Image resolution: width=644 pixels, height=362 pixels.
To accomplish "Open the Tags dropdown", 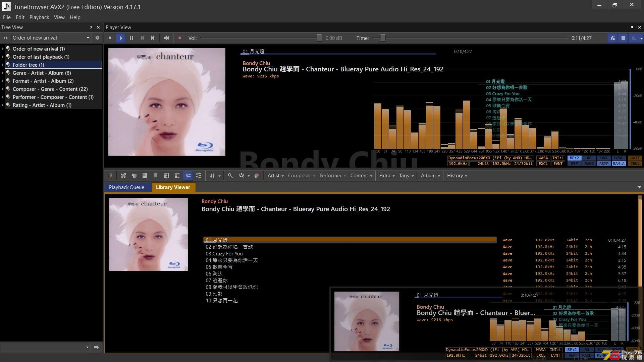I will coord(406,176).
